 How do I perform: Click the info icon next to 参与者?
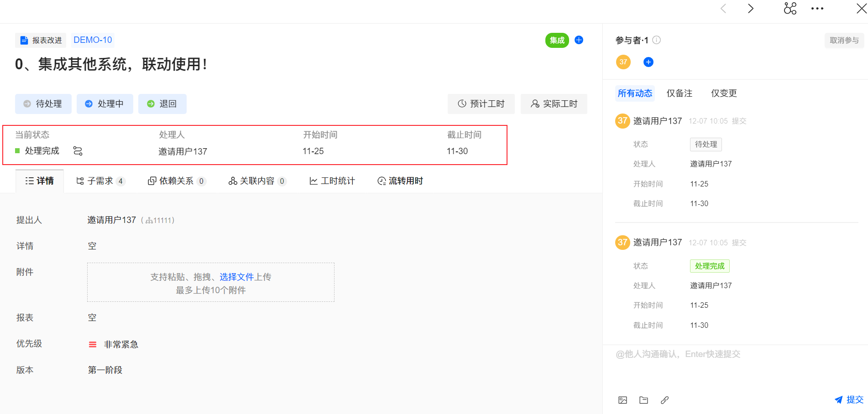tap(657, 40)
